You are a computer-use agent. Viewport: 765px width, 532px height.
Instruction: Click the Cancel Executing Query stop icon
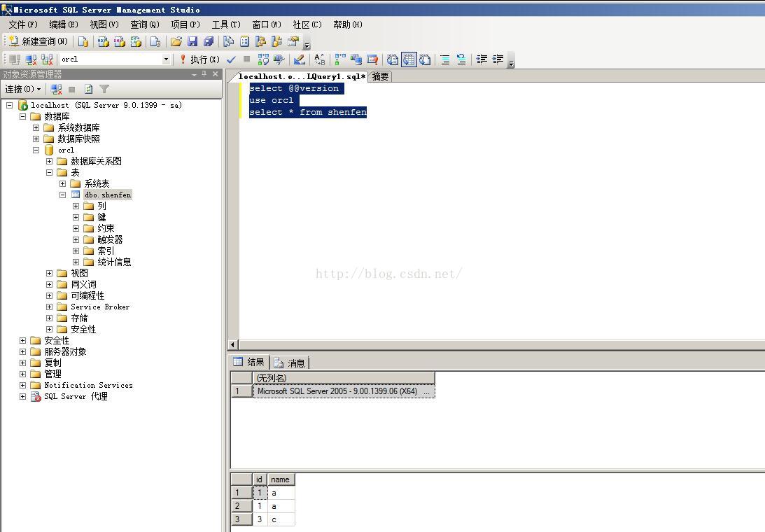click(x=247, y=59)
